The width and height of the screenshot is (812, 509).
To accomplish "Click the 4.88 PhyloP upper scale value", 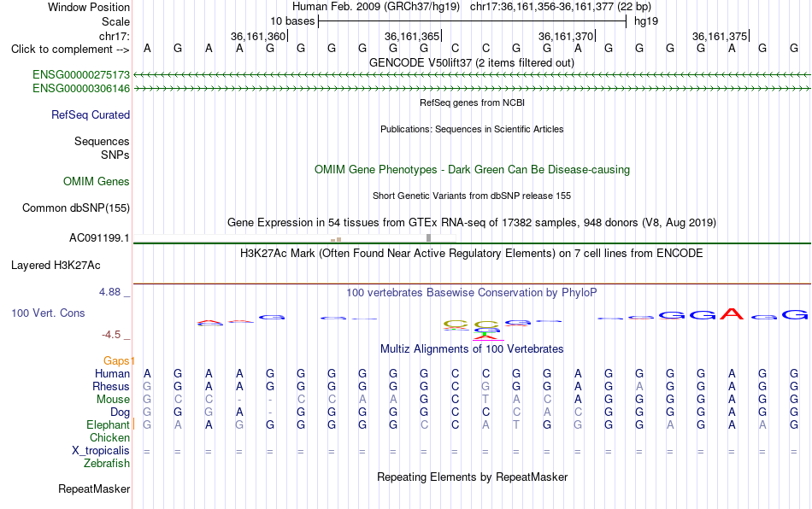I will point(109,292).
